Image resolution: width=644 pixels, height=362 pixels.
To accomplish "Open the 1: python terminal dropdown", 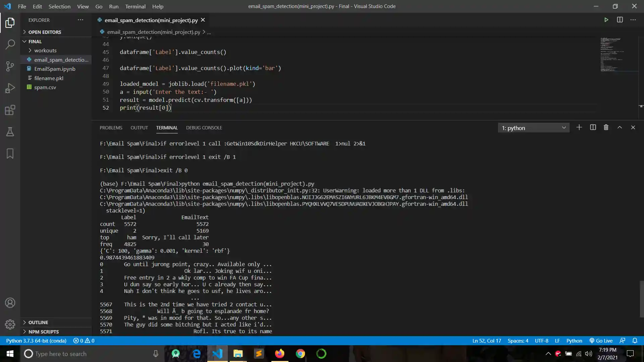I will [533, 128].
